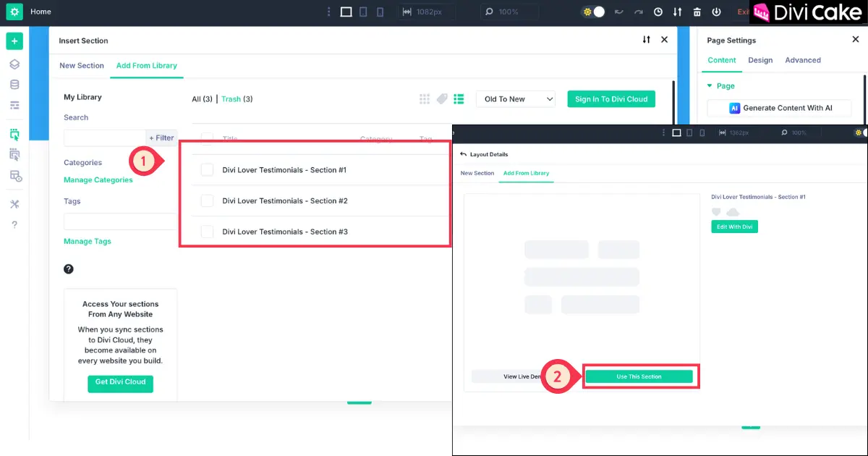Check the select-all checkbox beside Title
The image size is (868, 456).
click(207, 138)
